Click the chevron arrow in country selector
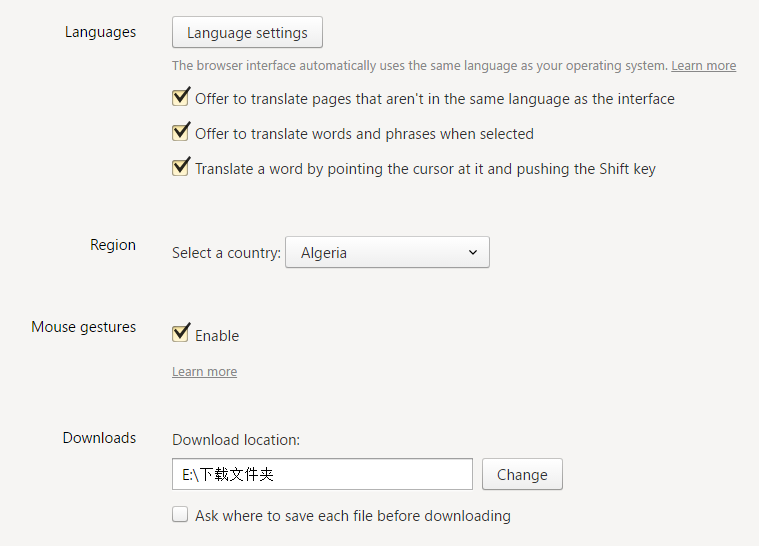 [x=473, y=253]
